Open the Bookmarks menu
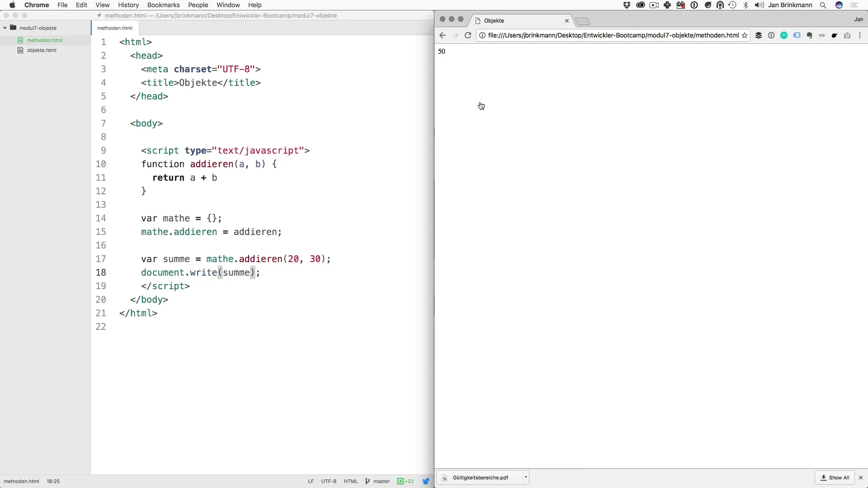Image resolution: width=868 pixels, height=488 pixels. click(164, 5)
